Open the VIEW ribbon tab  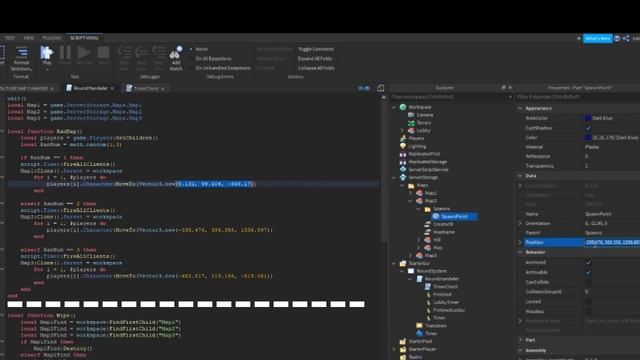point(29,38)
